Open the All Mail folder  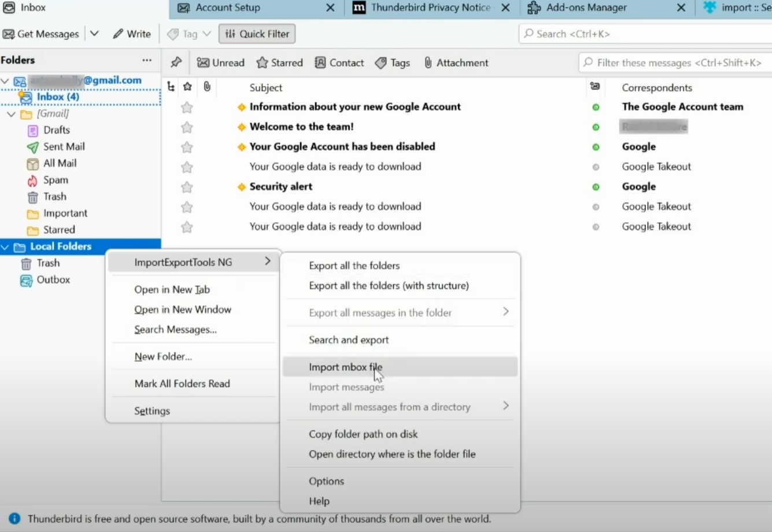coord(60,164)
